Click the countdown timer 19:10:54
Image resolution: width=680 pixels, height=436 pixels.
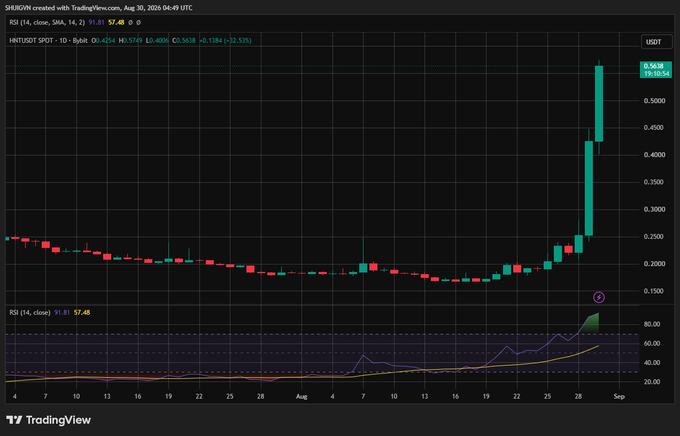point(656,74)
